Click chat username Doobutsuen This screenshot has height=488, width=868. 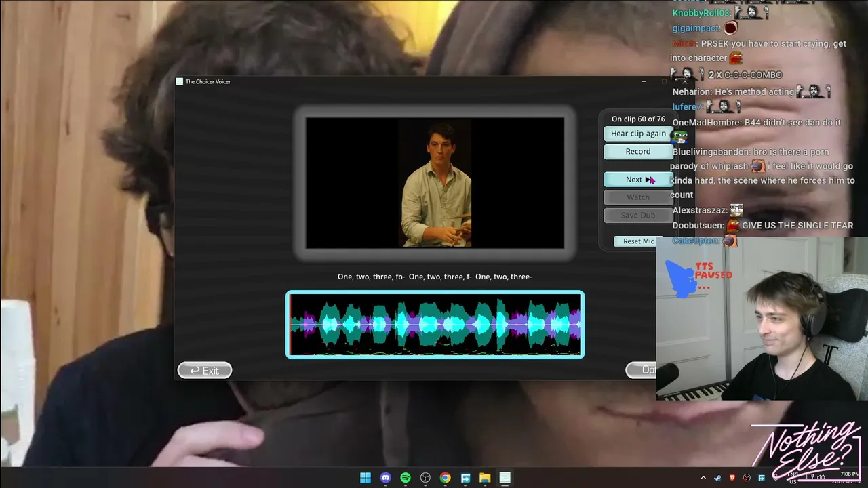point(698,225)
